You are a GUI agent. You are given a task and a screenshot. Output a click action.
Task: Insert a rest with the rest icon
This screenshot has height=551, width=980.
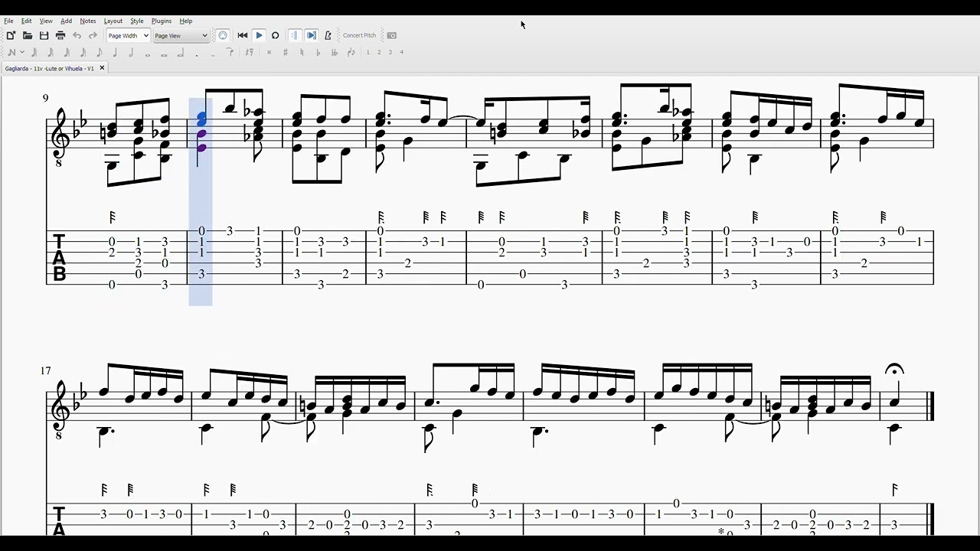[249, 52]
